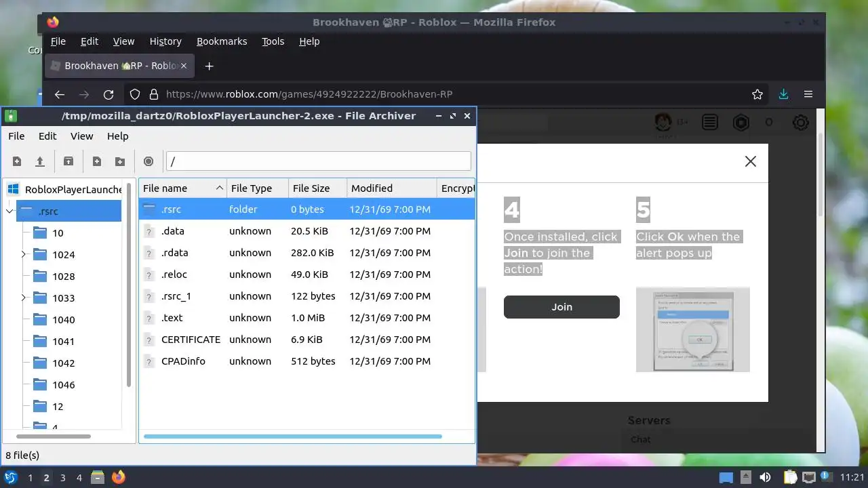Open the Firefox hamburger application menu

(x=808, y=94)
